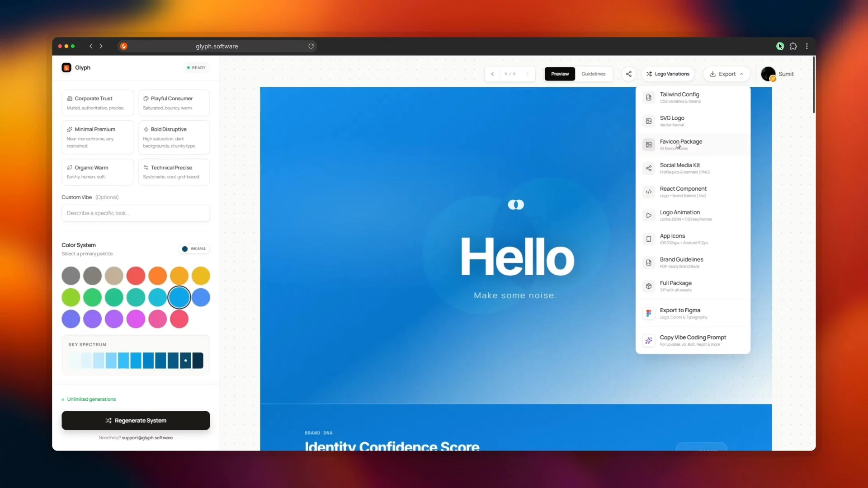Click the overlapping-circles logo above Hello
The image size is (868, 488).
516,205
